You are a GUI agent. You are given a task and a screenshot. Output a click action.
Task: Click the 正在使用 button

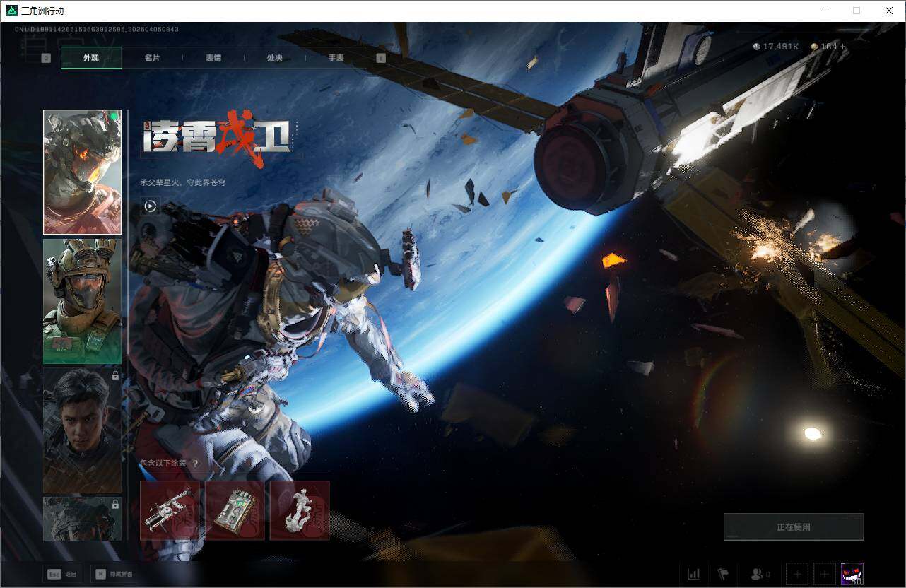pyautogui.click(x=793, y=527)
